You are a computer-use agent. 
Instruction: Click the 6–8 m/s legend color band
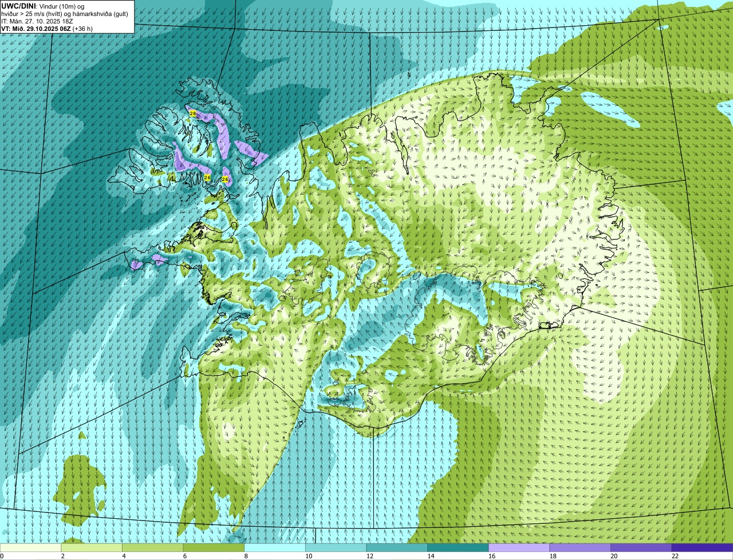(x=214, y=547)
